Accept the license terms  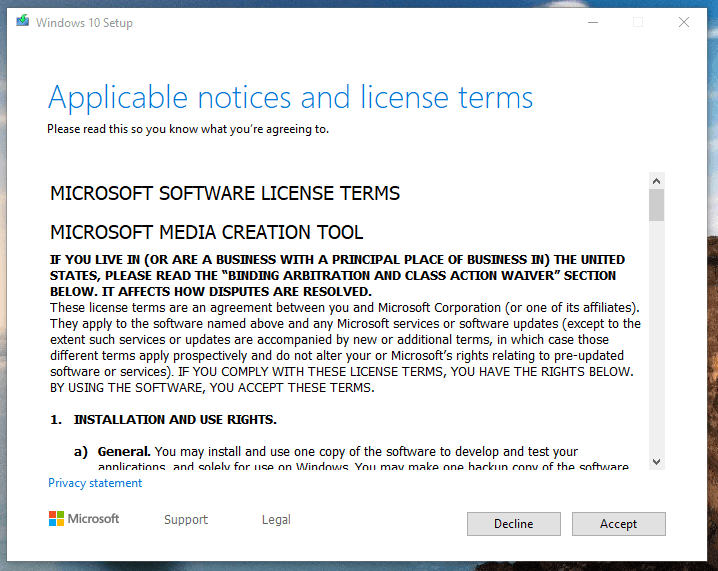pos(618,523)
